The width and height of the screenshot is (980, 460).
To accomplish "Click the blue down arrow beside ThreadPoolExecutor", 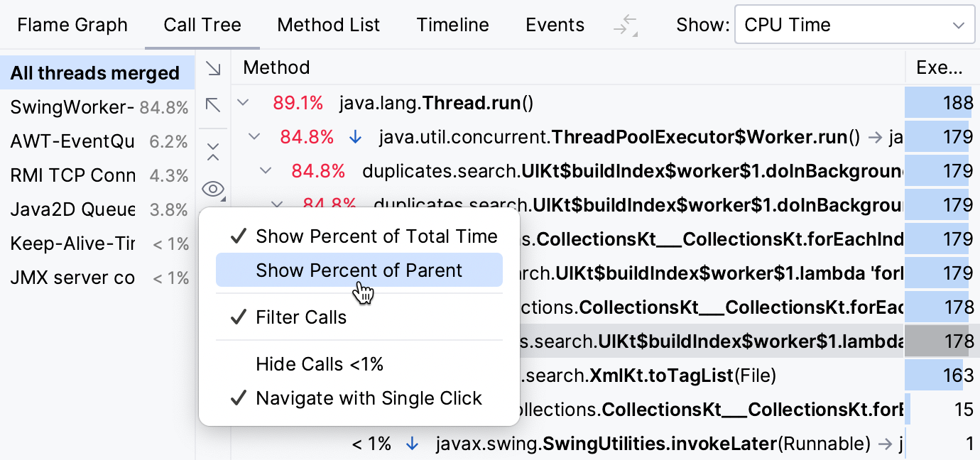I will coord(355,136).
